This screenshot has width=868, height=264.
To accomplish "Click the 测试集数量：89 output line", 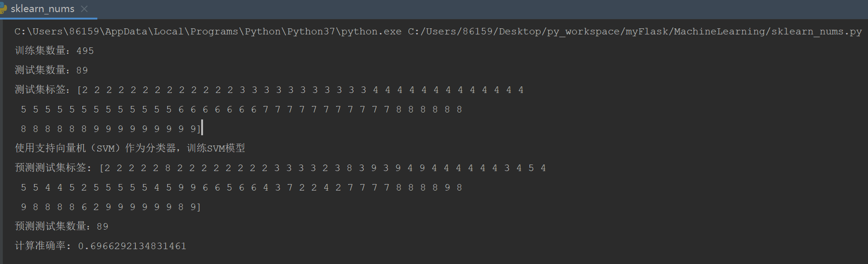I will point(51,70).
